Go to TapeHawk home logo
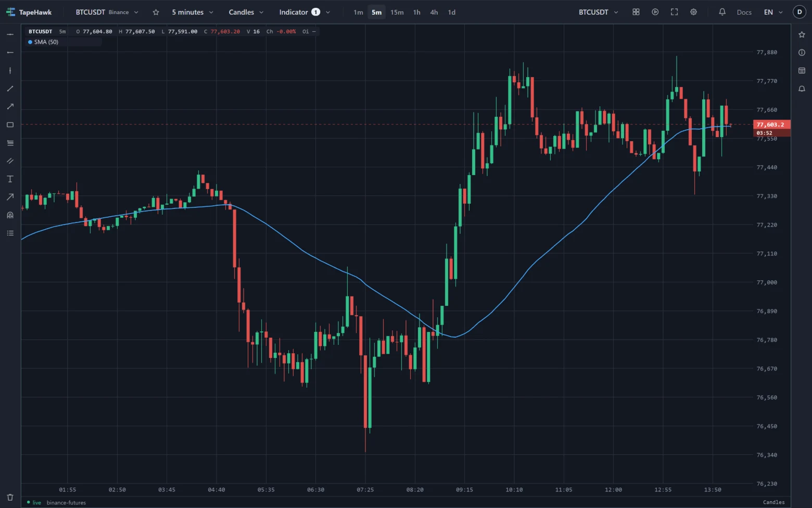 pos(29,12)
